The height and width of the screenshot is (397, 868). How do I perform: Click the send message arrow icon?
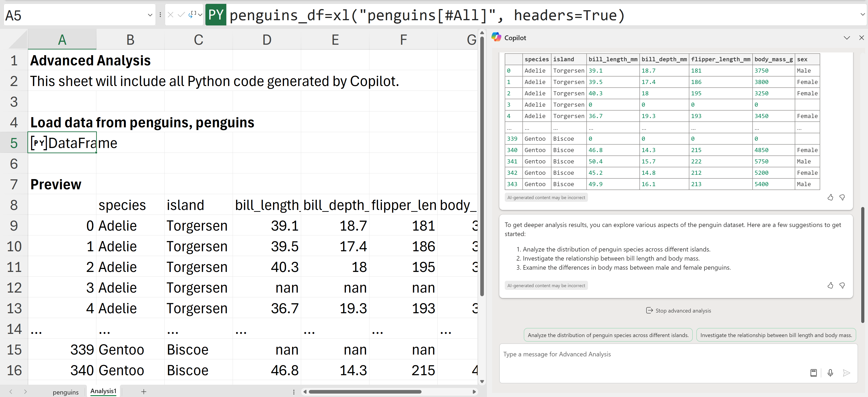(x=846, y=373)
